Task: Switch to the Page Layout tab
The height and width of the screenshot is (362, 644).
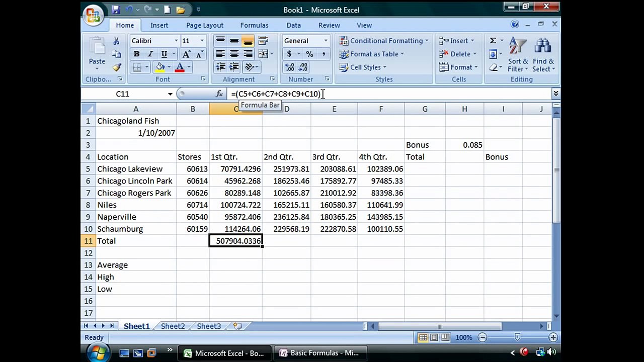Action: pos(205,25)
